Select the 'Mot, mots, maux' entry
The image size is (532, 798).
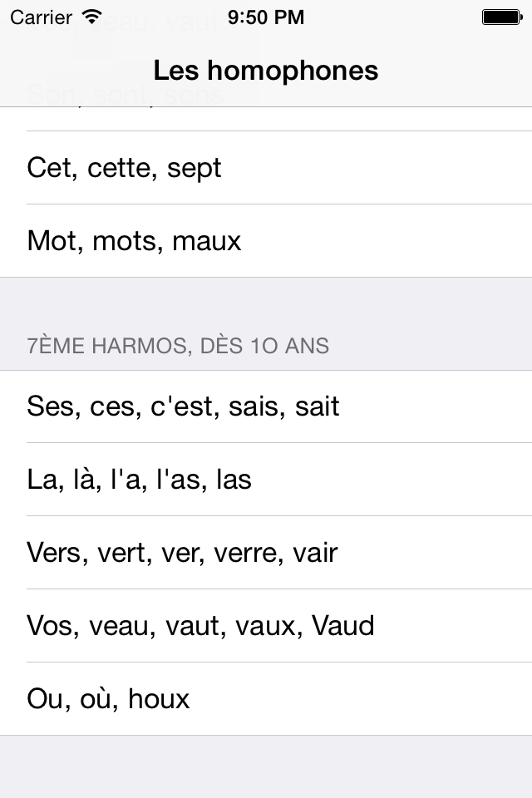pyautogui.click(x=134, y=241)
